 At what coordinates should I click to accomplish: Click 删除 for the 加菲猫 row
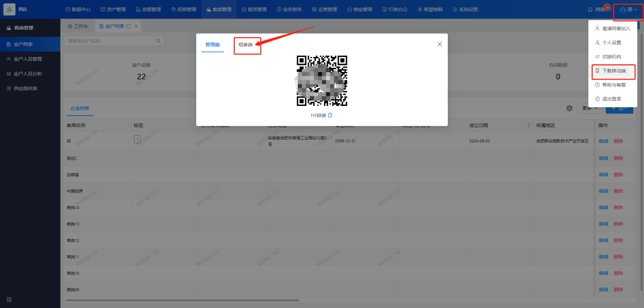[x=618, y=175]
